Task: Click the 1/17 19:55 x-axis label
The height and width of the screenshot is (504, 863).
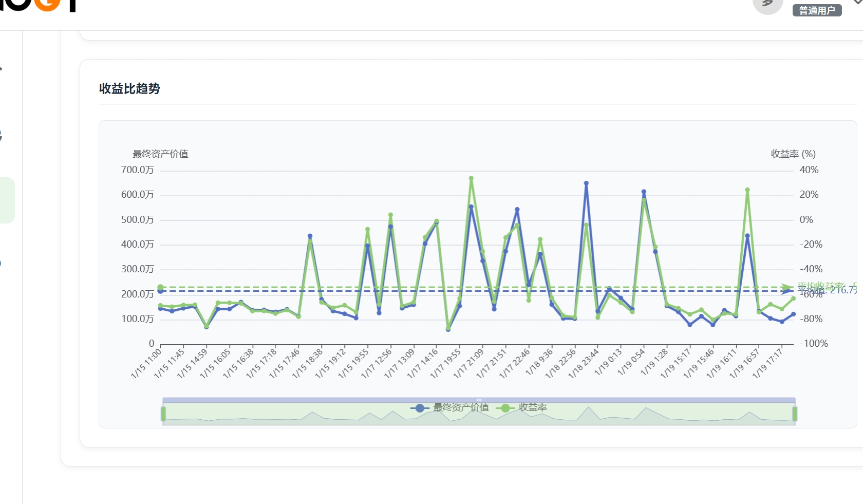Action: pyautogui.click(x=446, y=364)
